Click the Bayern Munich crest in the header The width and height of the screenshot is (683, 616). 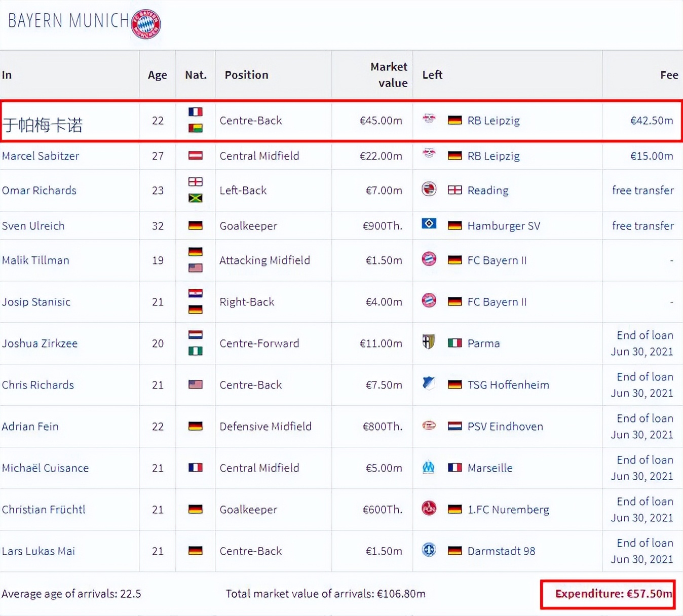[146, 24]
